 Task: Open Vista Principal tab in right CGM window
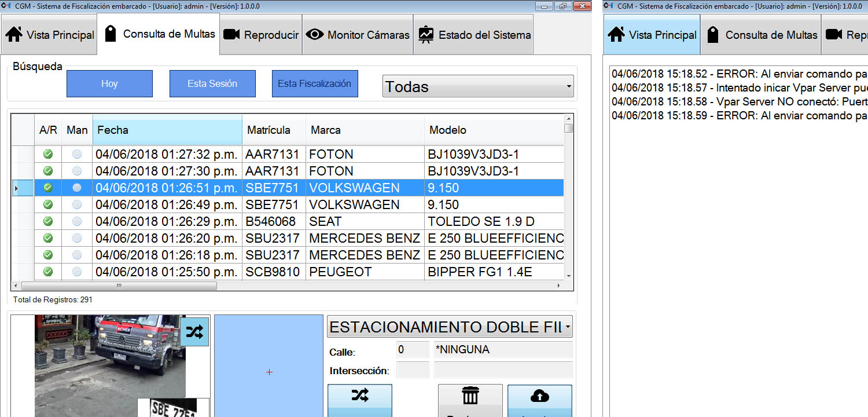(x=652, y=35)
